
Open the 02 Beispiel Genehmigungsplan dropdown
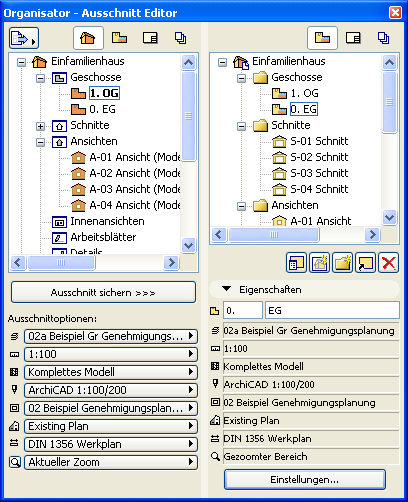(111, 408)
